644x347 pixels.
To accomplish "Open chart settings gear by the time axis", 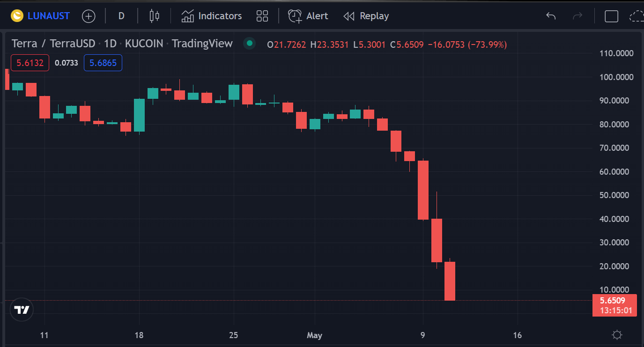I will (617, 335).
